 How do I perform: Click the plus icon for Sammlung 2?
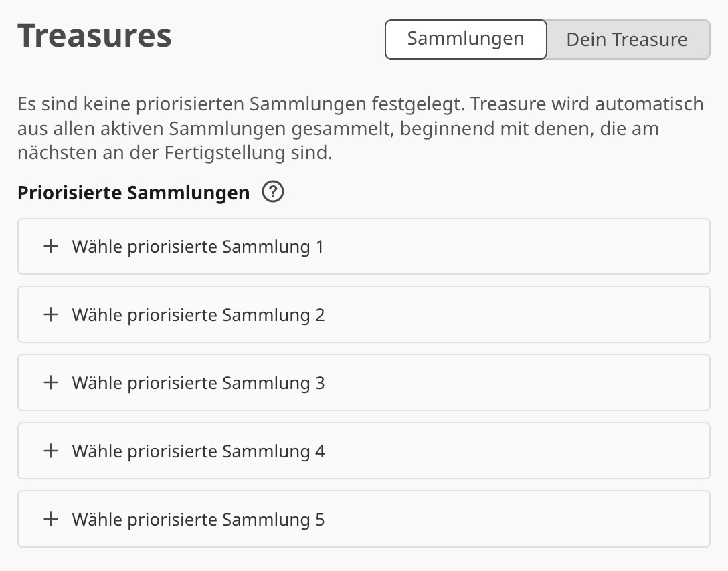tap(51, 315)
